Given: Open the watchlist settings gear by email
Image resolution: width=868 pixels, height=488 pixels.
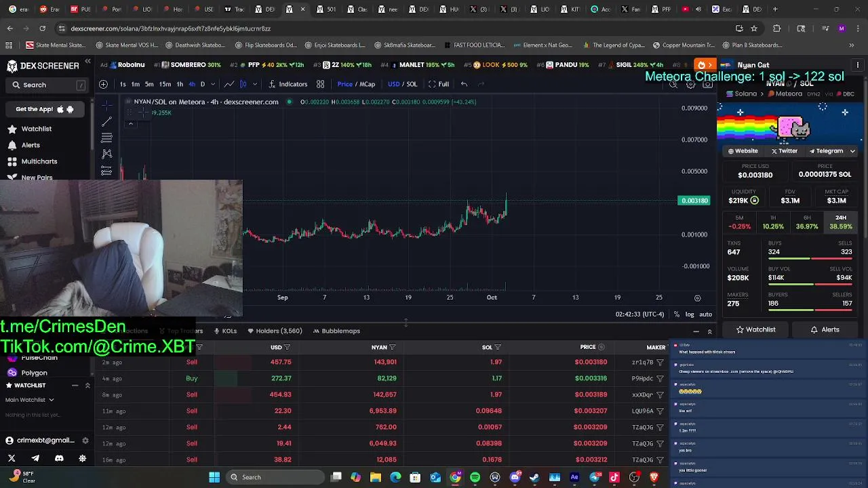Looking at the screenshot, I should point(85,441).
